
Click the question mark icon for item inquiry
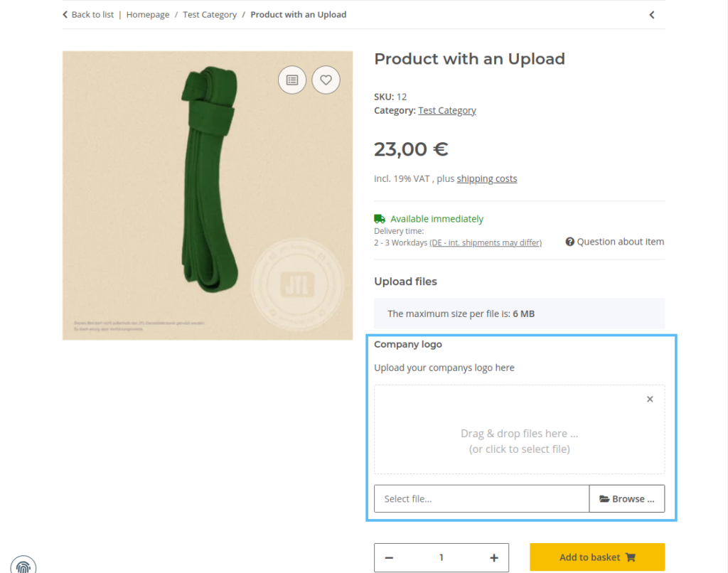[569, 242]
